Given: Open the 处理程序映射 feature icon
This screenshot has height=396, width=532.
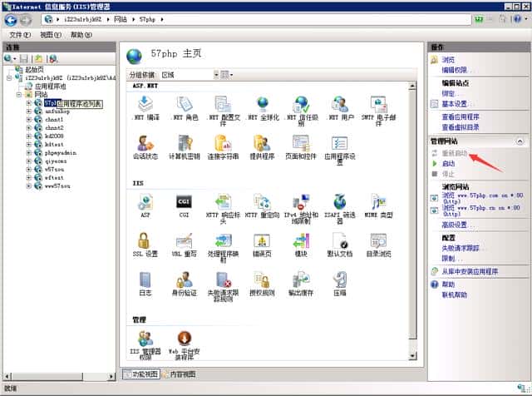Looking at the screenshot, I should (223, 240).
